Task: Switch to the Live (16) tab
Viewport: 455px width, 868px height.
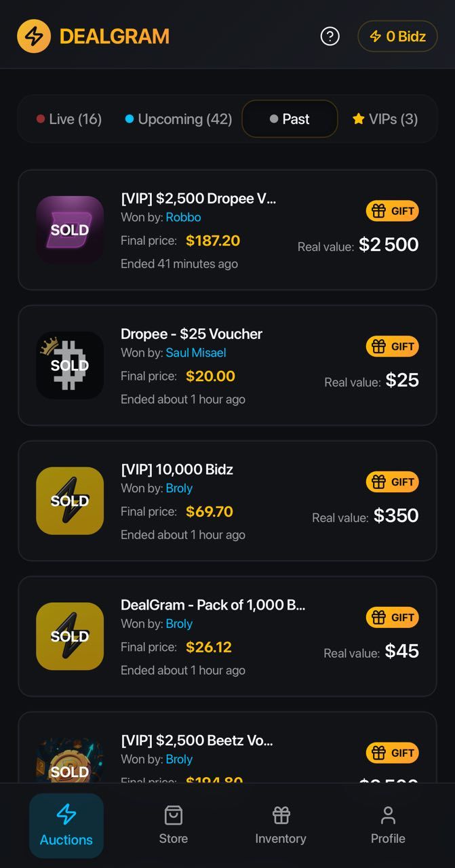Action: 69,119
